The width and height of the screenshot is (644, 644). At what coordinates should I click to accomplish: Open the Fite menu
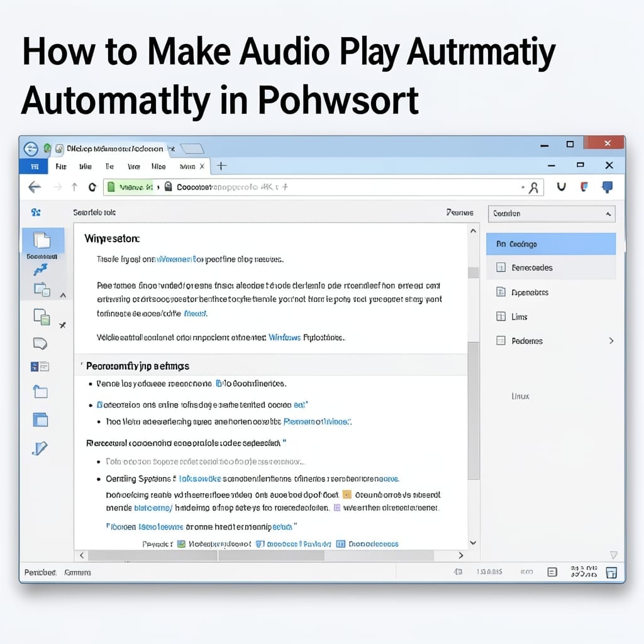(61, 166)
